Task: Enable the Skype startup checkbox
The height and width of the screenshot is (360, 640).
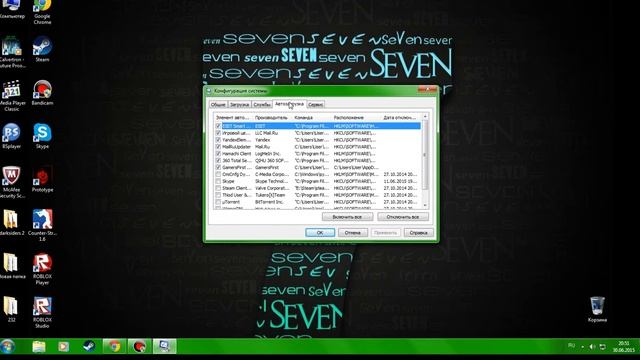Action: (x=218, y=181)
